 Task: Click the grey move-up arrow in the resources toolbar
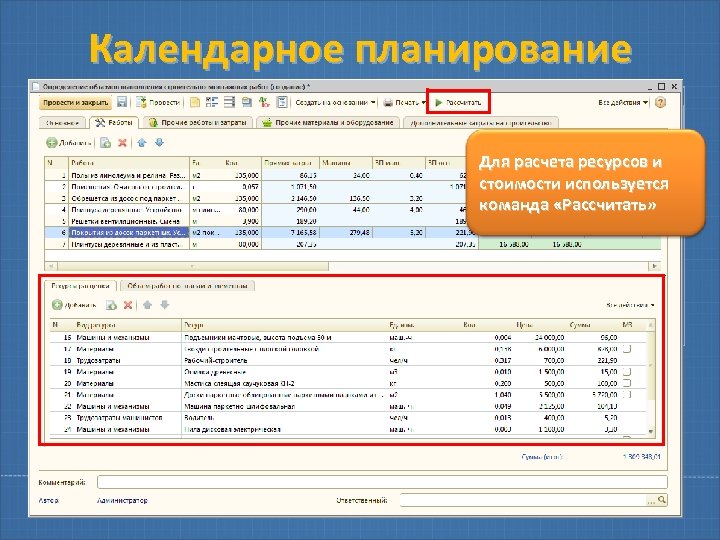(147, 305)
